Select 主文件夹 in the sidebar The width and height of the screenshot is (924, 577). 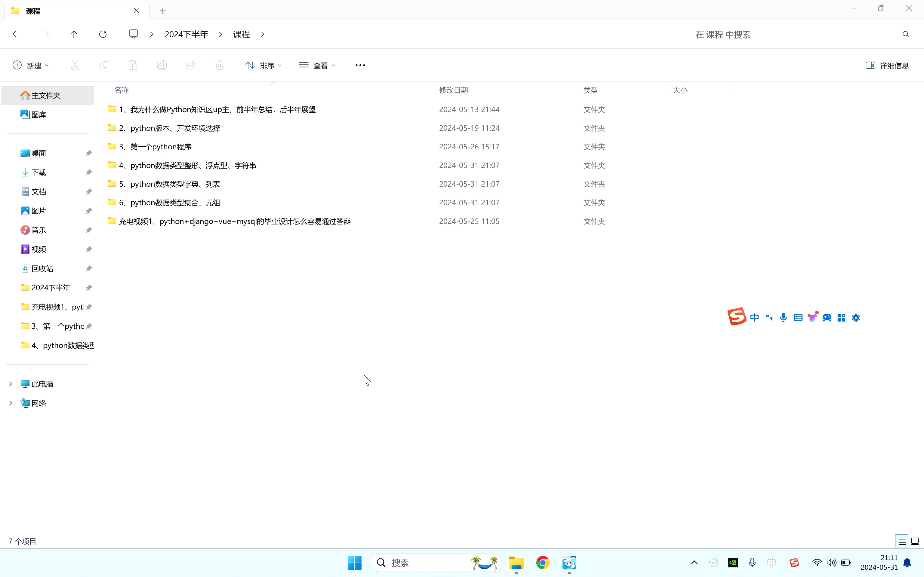click(46, 95)
